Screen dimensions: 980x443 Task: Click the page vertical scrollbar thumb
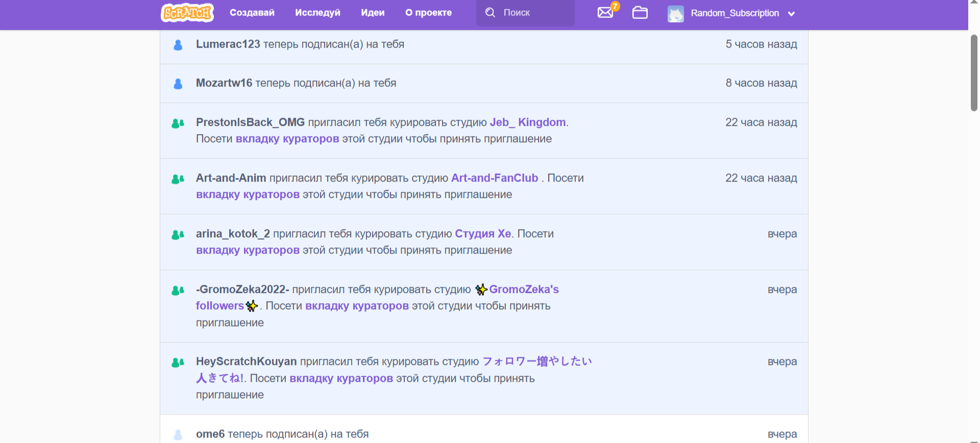(974, 73)
